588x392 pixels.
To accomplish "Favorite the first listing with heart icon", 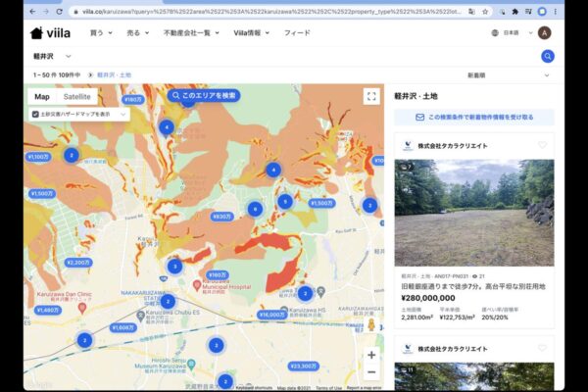I will [542, 145].
